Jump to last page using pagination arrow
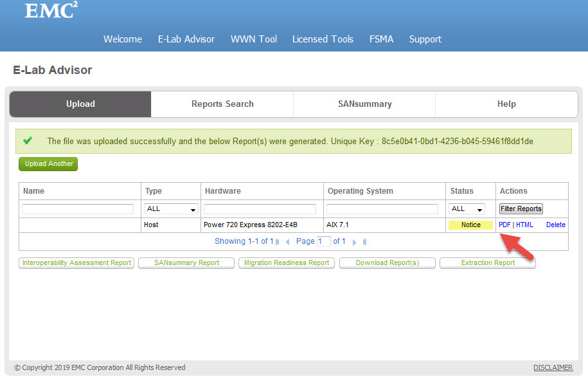588x379 pixels. (364, 241)
